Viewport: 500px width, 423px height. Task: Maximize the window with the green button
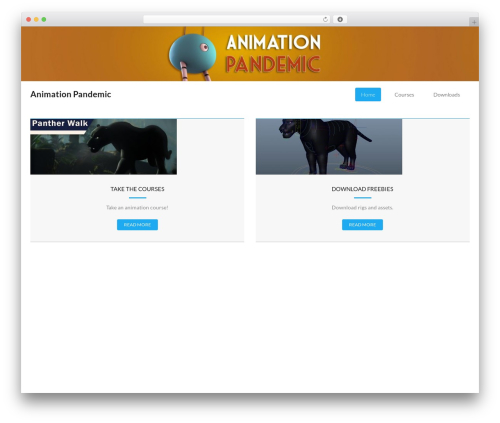point(44,20)
